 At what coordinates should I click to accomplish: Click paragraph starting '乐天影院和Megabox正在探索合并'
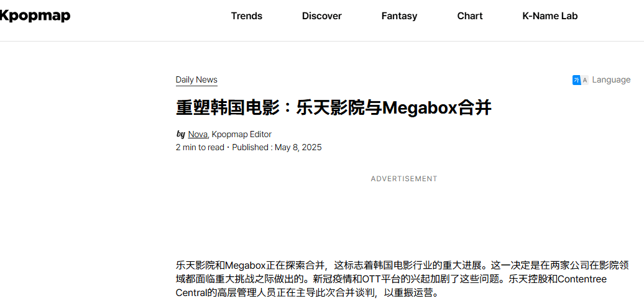[x=402, y=279]
